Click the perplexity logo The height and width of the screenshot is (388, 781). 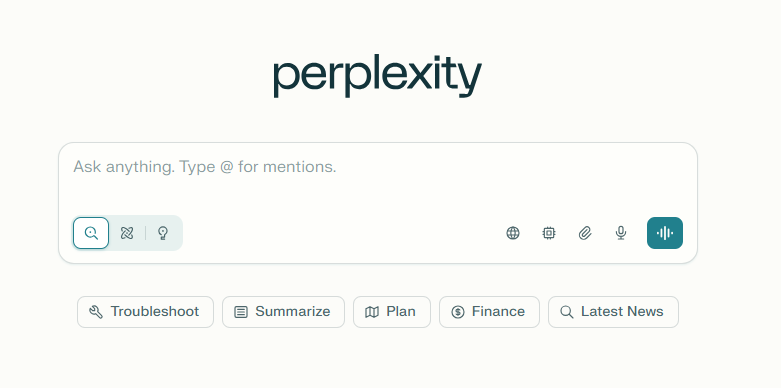(378, 76)
